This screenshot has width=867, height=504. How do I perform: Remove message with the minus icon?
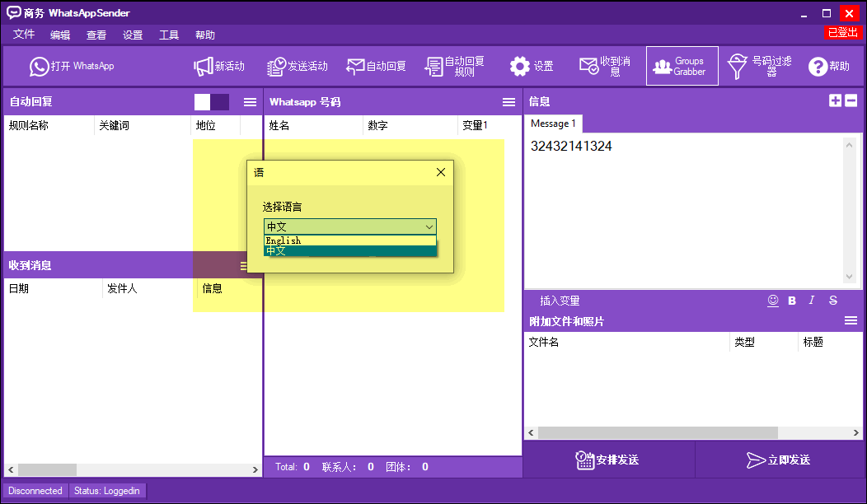pos(851,100)
